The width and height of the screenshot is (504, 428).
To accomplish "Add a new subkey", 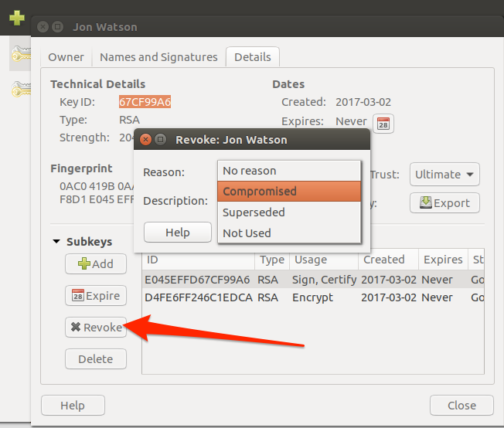I will 96,263.
